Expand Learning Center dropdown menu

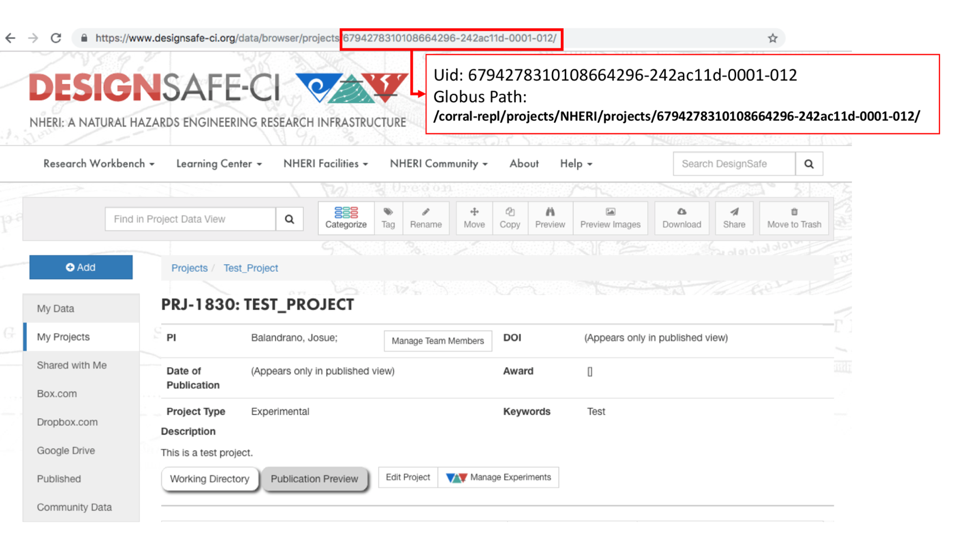219,164
